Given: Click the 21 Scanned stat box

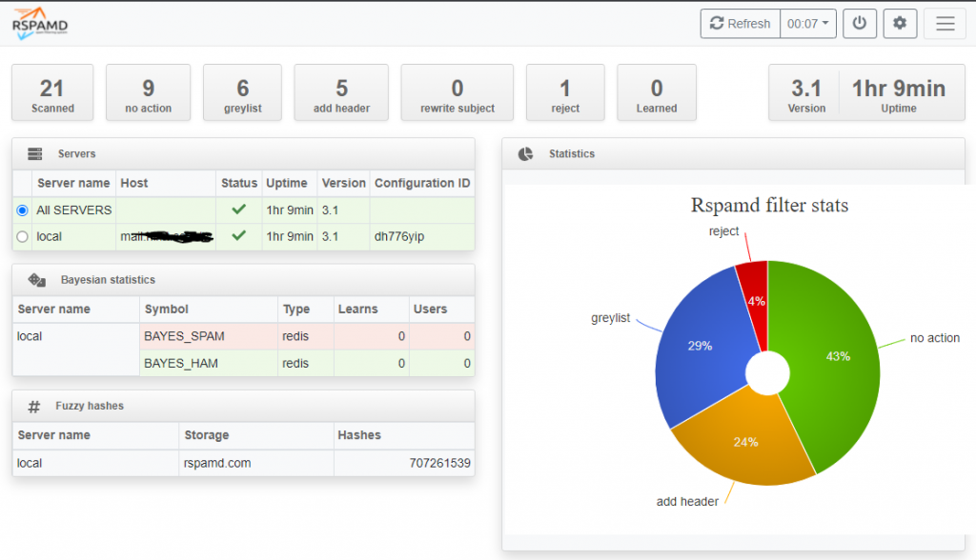Looking at the screenshot, I should tap(52, 92).
